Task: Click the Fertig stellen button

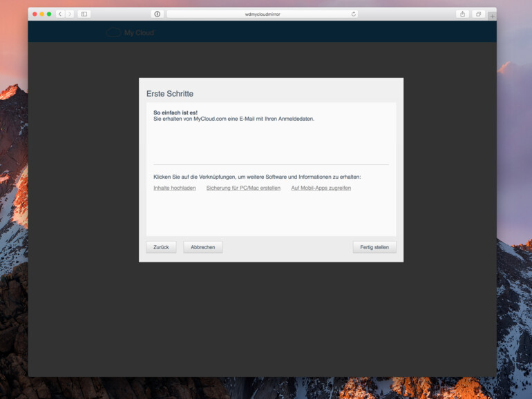Action: (x=374, y=247)
